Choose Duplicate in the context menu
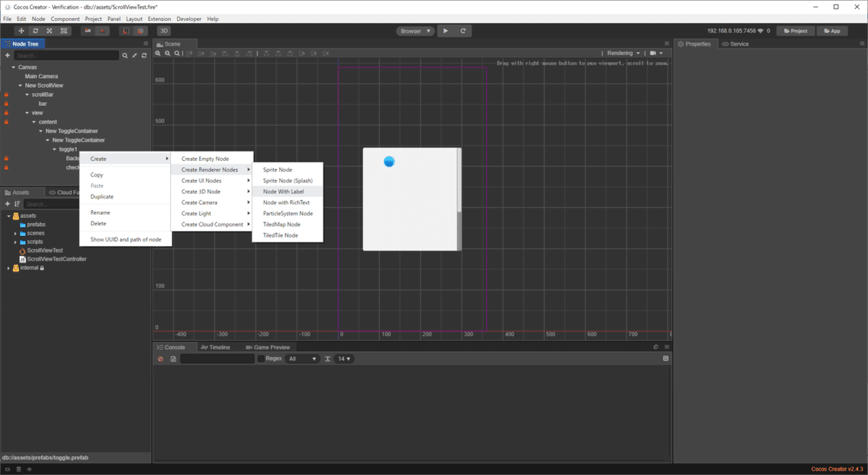Viewport: 868px width, 475px height. pos(125,197)
